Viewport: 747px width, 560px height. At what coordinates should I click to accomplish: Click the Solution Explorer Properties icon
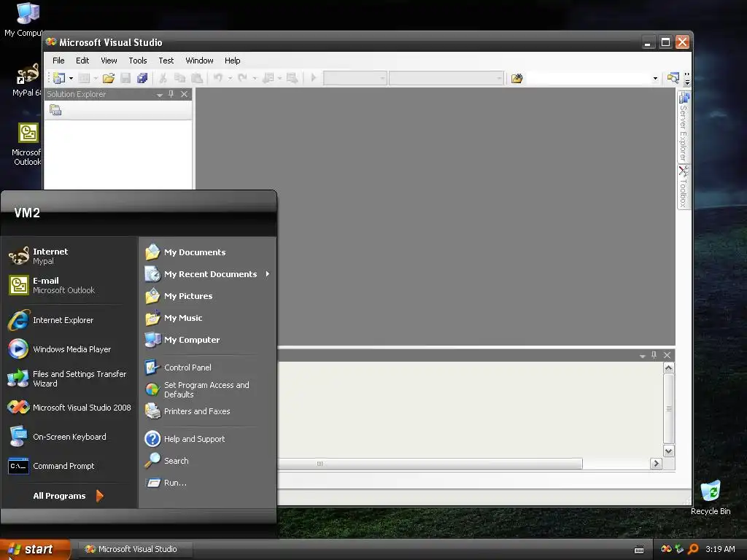click(x=55, y=111)
